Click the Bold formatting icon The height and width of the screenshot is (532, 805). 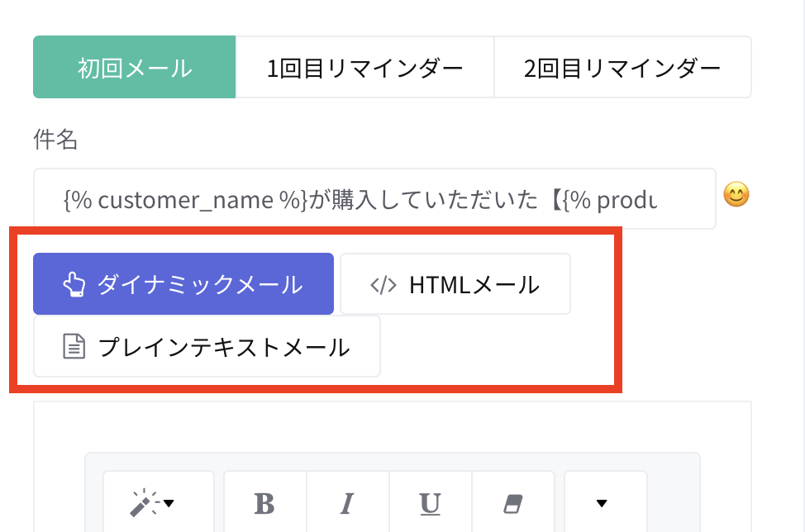(x=264, y=503)
